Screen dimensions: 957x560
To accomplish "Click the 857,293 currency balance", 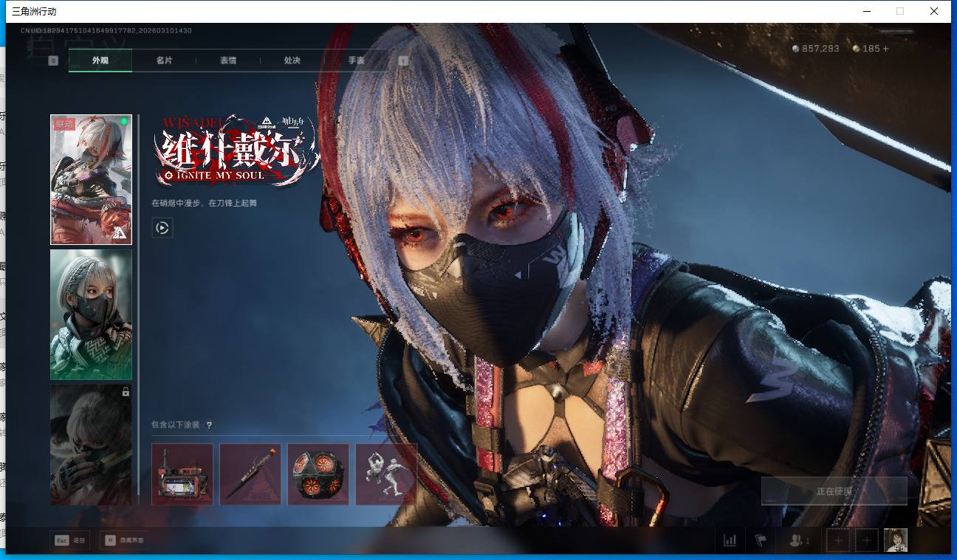I will [x=816, y=49].
